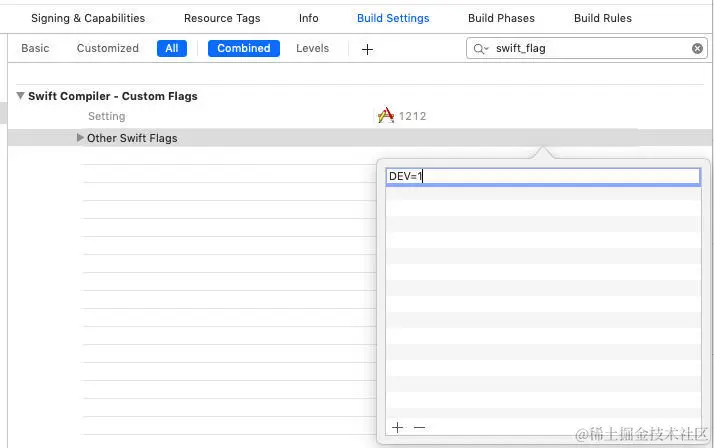The width and height of the screenshot is (714, 448).
Task: Open the Info tab
Action: point(308,18)
